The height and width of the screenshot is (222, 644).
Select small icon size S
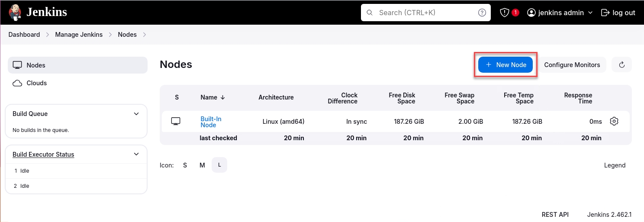(185, 165)
